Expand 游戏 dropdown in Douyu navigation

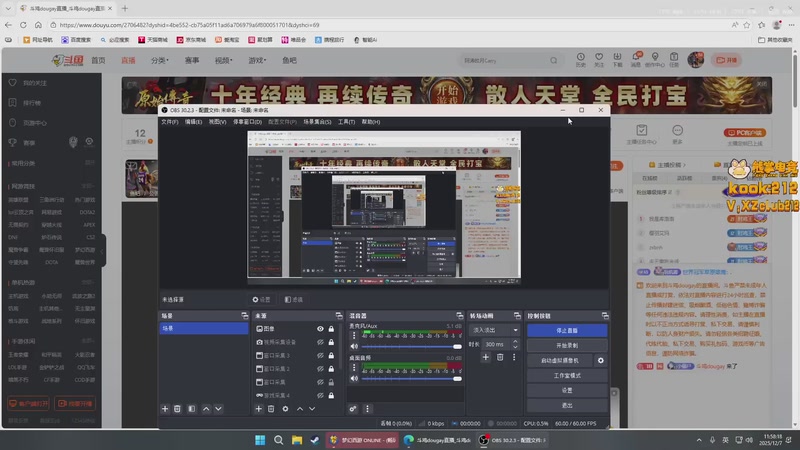[x=257, y=60]
